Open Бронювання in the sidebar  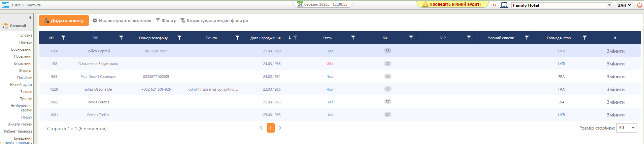[x=22, y=49]
